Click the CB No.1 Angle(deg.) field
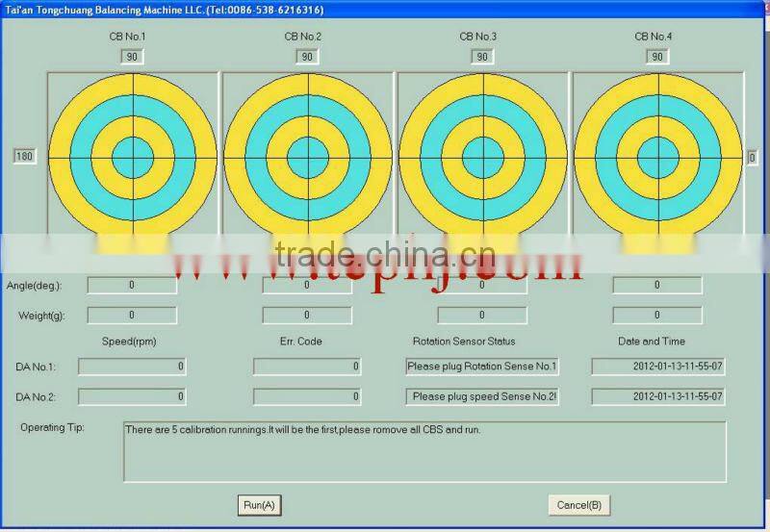The height and width of the screenshot is (532, 770). (132, 286)
